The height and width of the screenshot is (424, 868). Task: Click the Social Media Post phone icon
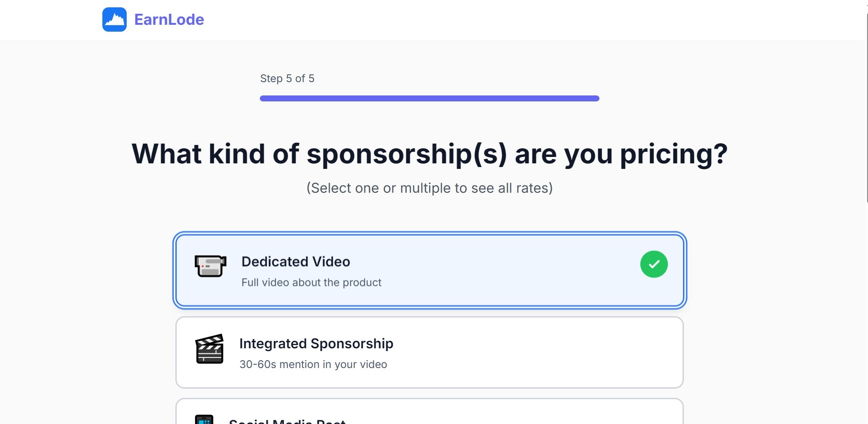204,419
